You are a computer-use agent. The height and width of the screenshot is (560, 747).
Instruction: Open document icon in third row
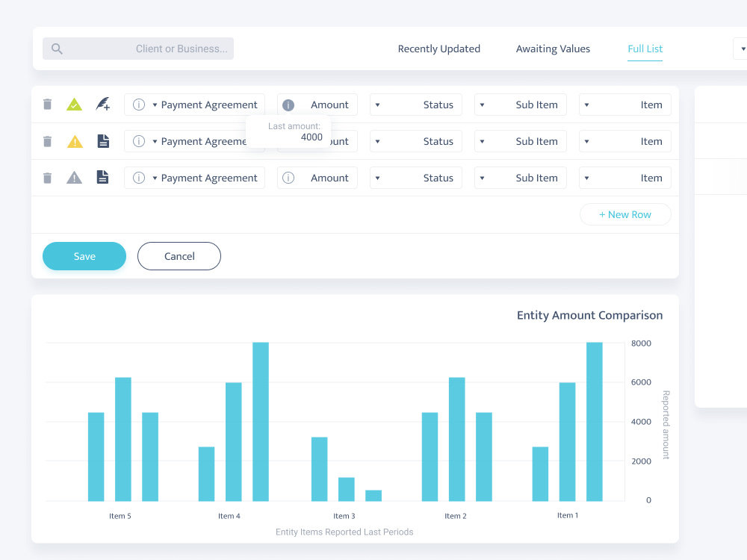pyautogui.click(x=103, y=177)
